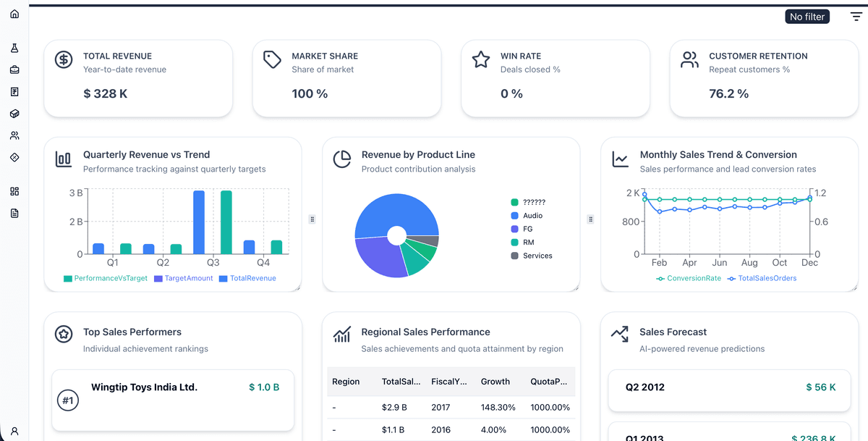868x441 pixels.
Task: Click the discount tag icon in the sidebar
Action: tap(14, 156)
